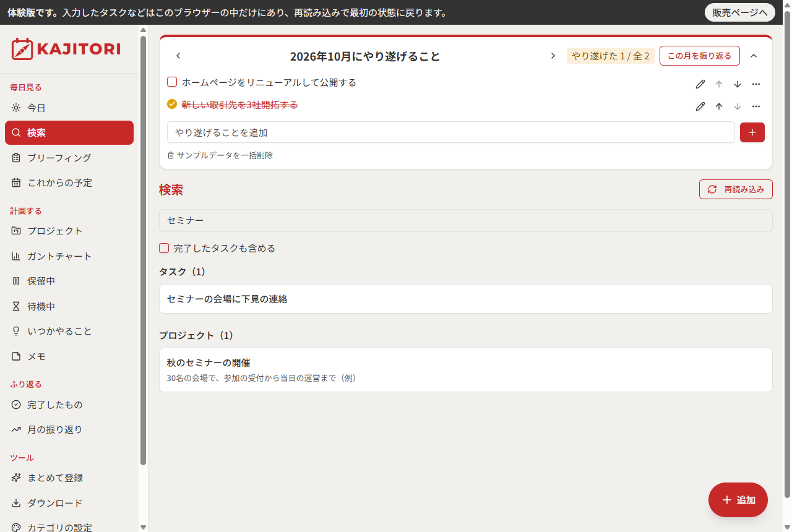The image size is (792, 532).
Task: Click the やり遂げた 1 / 全 2 badge
Action: point(611,56)
